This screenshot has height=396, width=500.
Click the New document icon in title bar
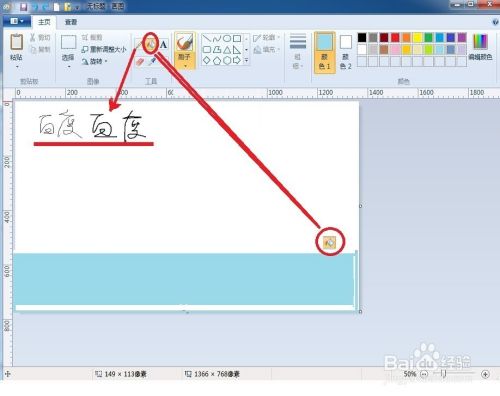57,6
